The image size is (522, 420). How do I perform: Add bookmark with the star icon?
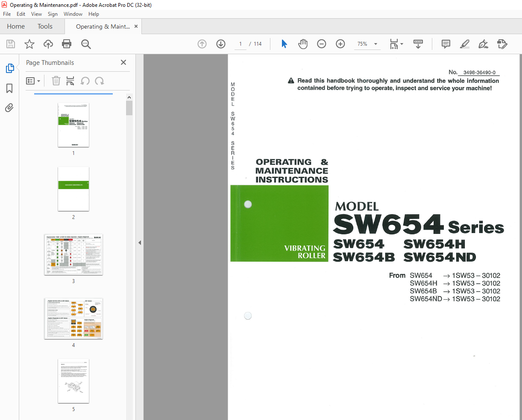tap(29, 44)
